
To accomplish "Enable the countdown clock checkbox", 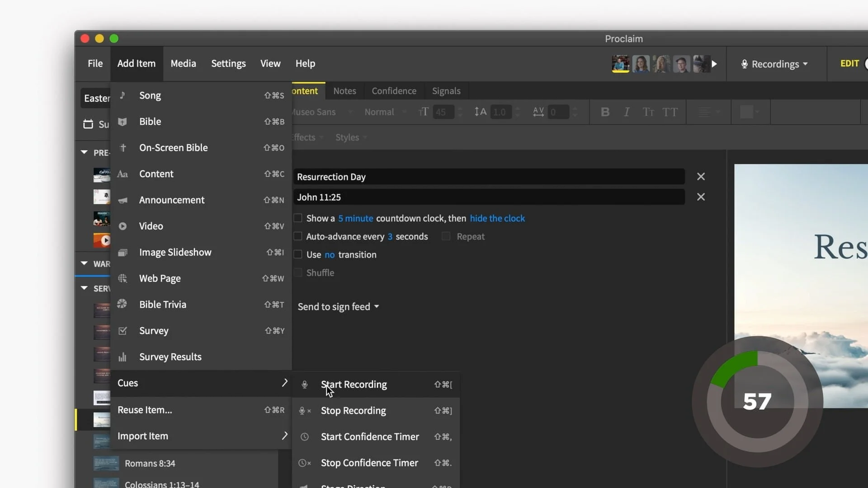I will point(298,218).
